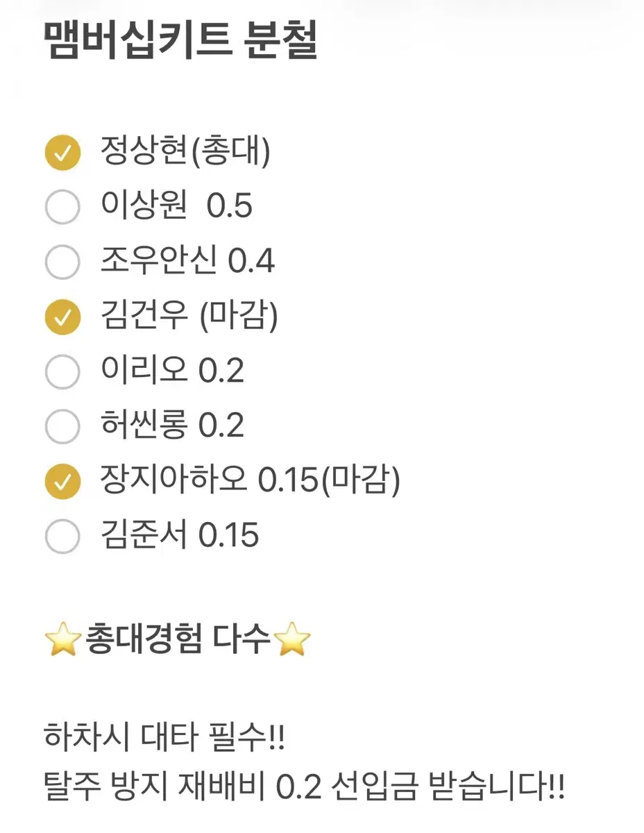Screen dimensions: 644x833
Task: Click the 탈주 방지 재배비 line
Action: 304,788
